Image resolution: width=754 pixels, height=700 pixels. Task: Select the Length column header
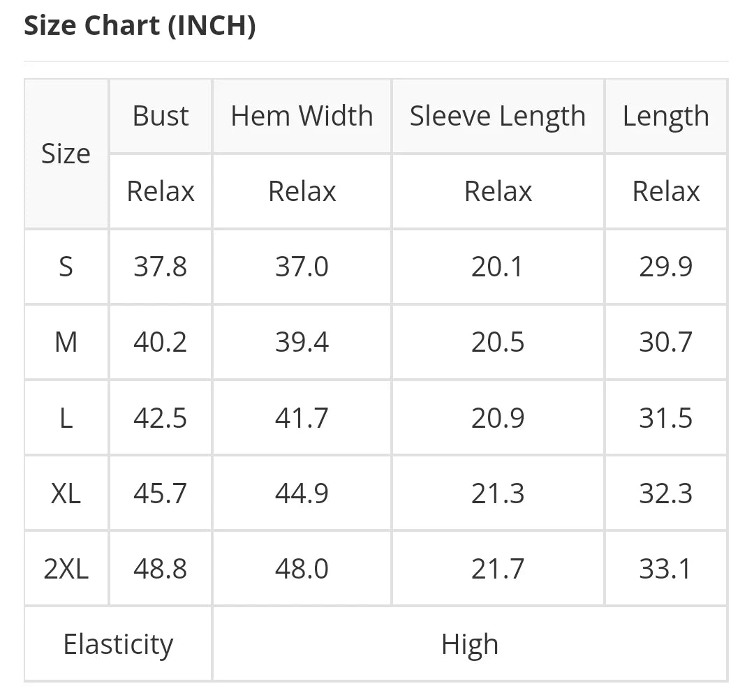[666, 116]
